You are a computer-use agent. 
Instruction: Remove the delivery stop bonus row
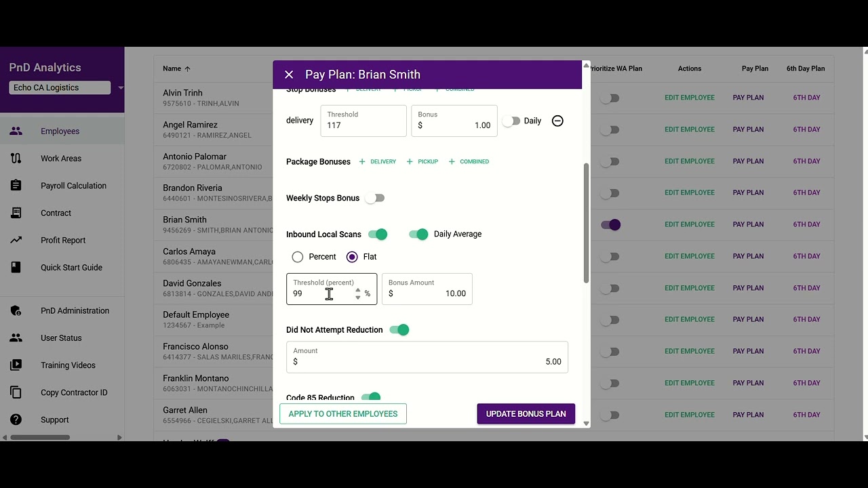(557, 121)
